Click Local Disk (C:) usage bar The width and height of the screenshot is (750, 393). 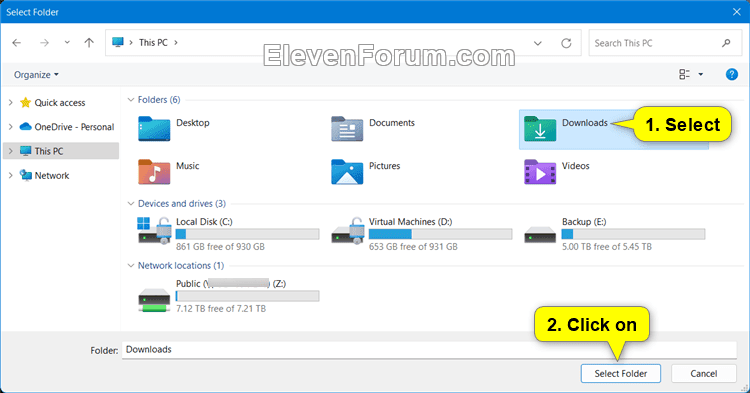click(x=247, y=234)
